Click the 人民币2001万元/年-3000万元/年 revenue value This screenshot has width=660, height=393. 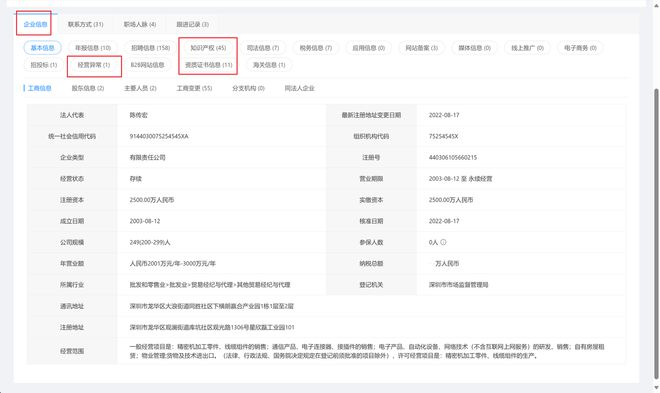[x=173, y=263]
